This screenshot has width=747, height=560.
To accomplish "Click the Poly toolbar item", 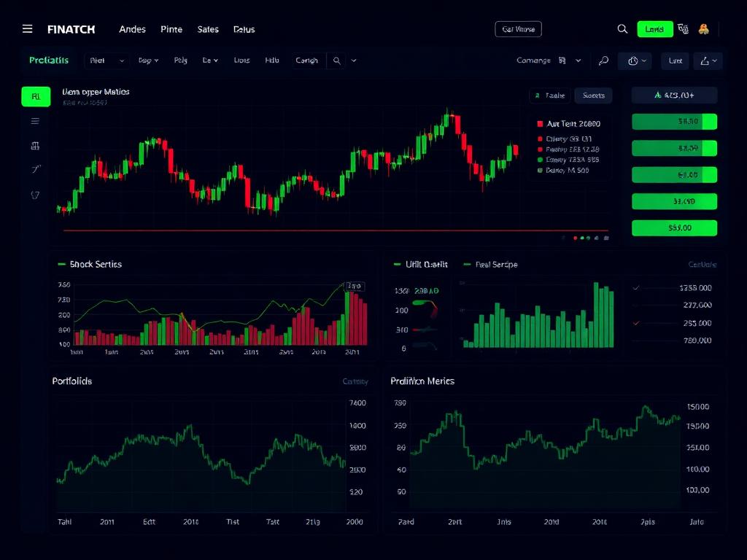I will point(181,61).
